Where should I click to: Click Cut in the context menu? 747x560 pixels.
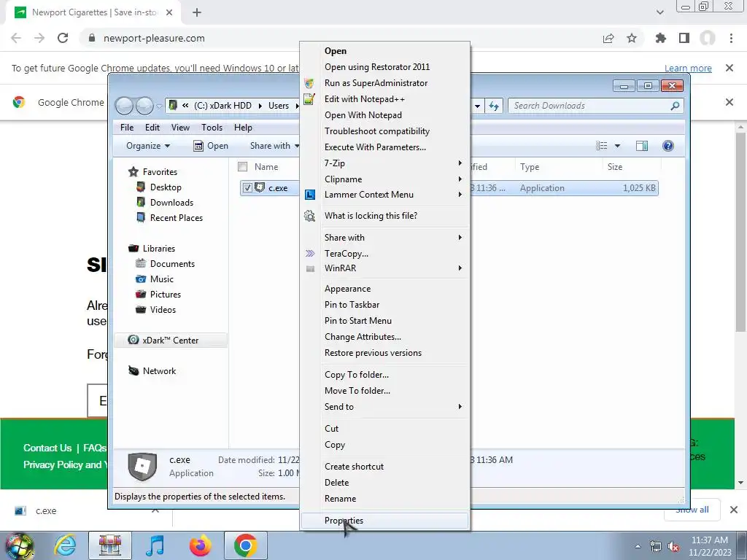coord(384,429)
